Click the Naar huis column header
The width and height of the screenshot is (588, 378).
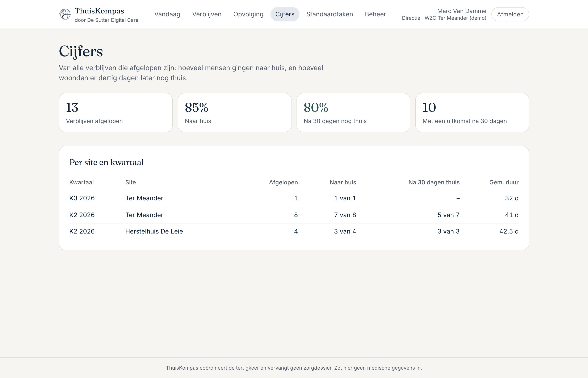[343, 182]
